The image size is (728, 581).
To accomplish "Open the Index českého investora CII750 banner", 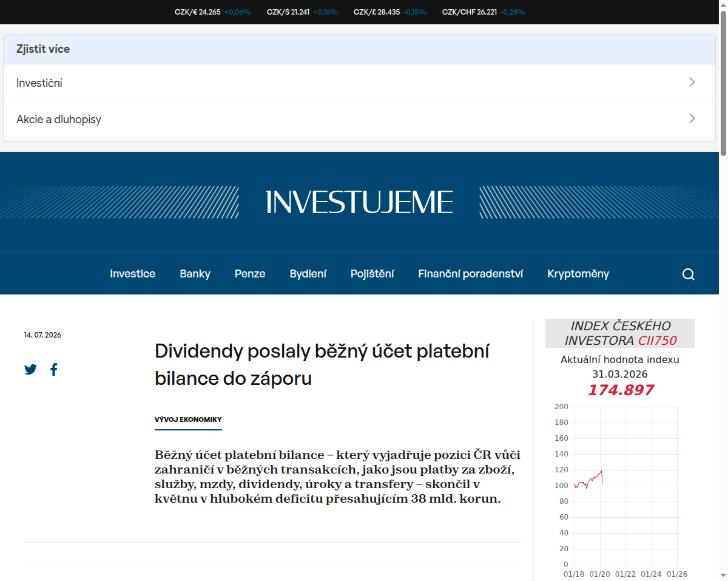I will click(x=620, y=333).
